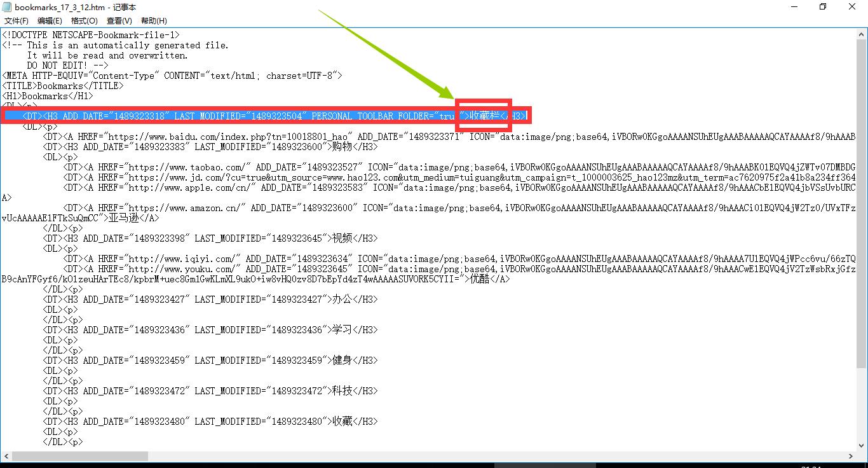Click the PERSONAL_TOOLBAR_FOLDER attribute text
This screenshot has width=868, height=468.
(370, 116)
